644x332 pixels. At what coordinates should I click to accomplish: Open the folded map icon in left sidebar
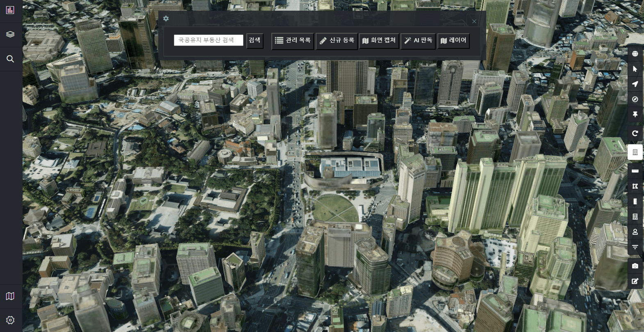(10, 296)
